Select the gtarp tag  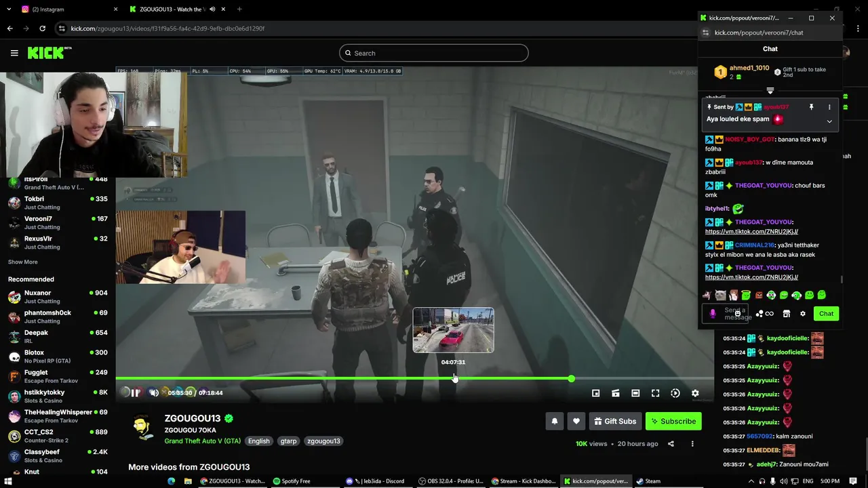coord(288,441)
